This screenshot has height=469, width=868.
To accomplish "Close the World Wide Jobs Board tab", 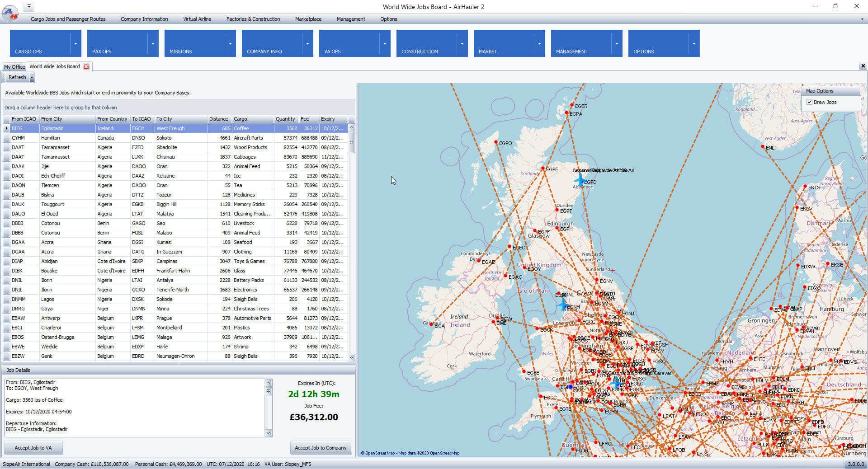I will 86,67.
